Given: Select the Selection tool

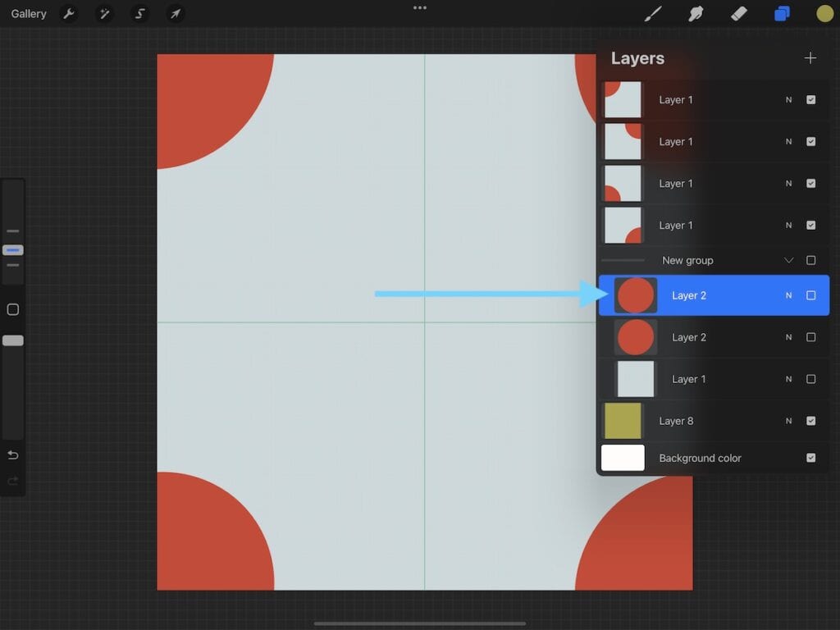Looking at the screenshot, I should click(139, 13).
